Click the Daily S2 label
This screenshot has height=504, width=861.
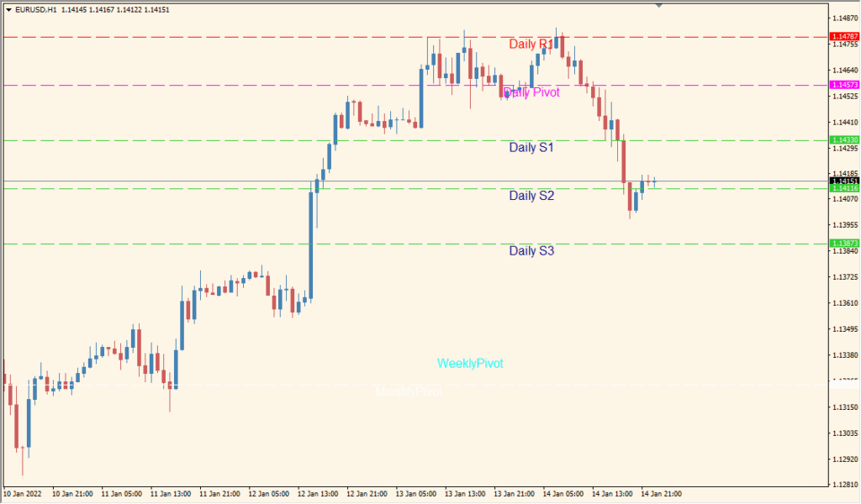tap(531, 195)
